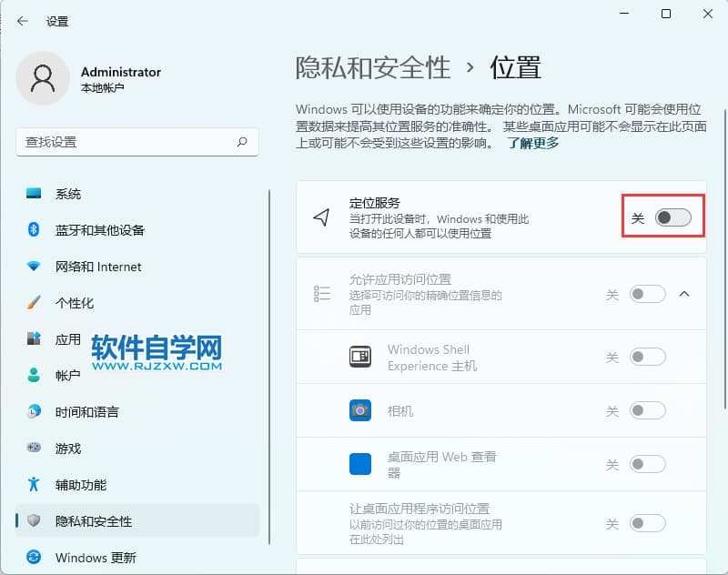The width and height of the screenshot is (728, 575).
Task: Collapse the 允许应用访问位置 section chevron
Action: click(685, 294)
